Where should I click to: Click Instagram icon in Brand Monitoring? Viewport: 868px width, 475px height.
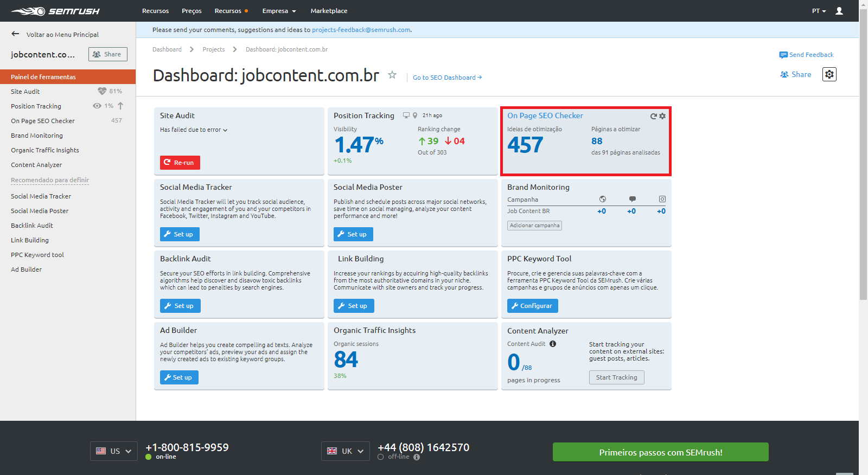662,199
